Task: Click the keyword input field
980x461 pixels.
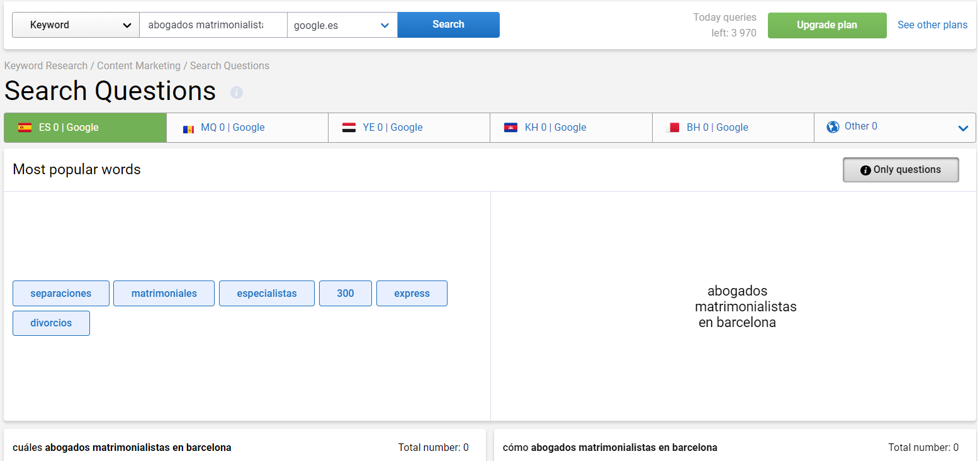Action: (x=213, y=25)
